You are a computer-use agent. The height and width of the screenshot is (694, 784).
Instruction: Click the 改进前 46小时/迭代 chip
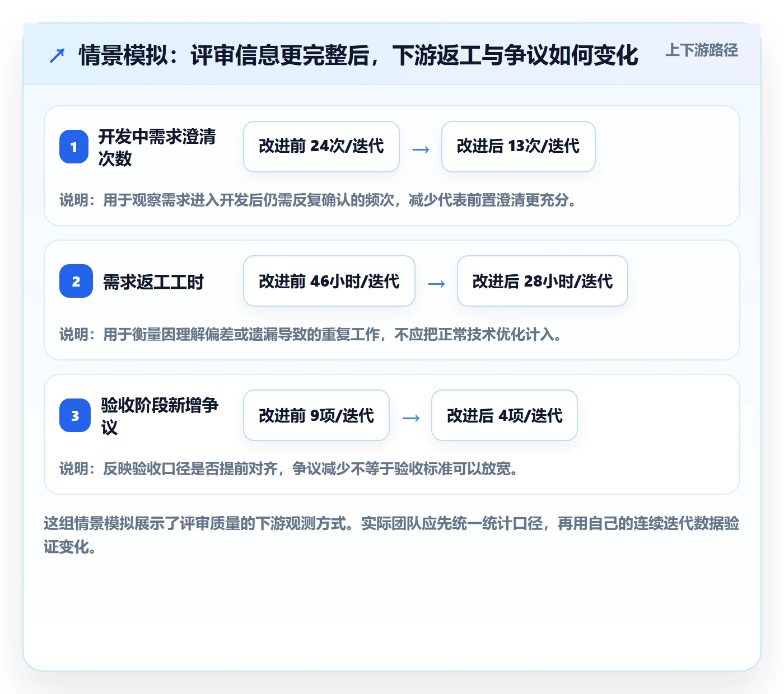(329, 281)
